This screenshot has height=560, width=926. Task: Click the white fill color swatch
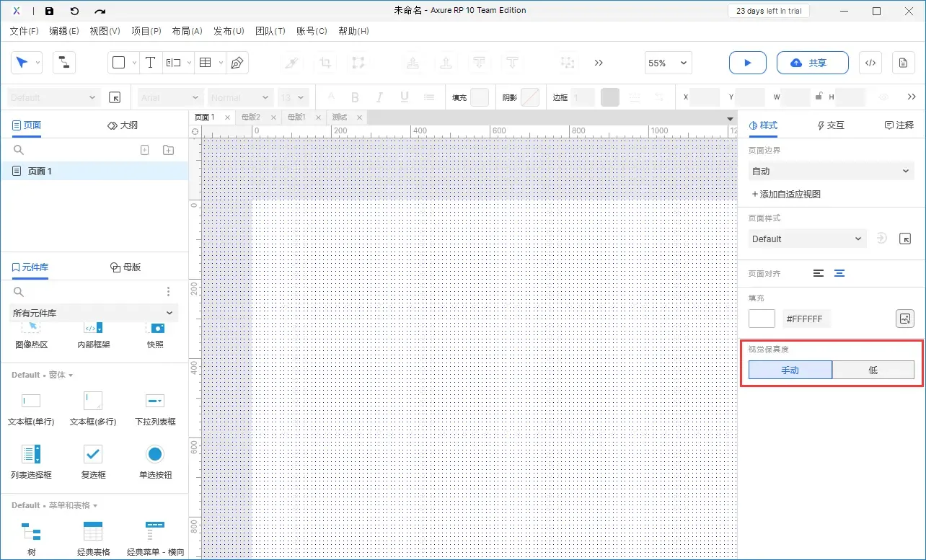coord(762,319)
